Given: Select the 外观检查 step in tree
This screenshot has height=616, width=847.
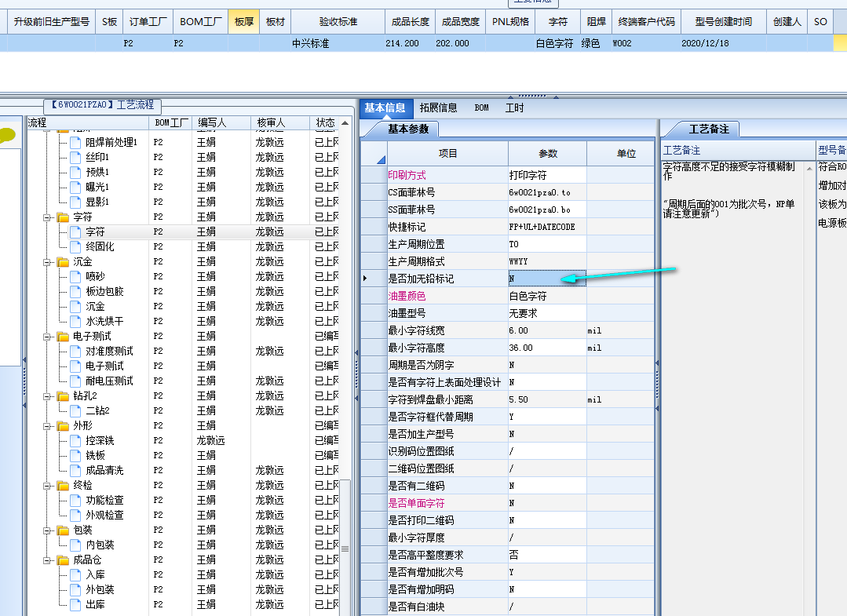Looking at the screenshot, I should [x=104, y=515].
